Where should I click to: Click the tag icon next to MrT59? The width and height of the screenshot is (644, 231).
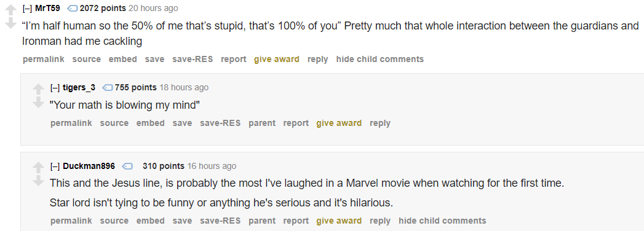(73, 9)
